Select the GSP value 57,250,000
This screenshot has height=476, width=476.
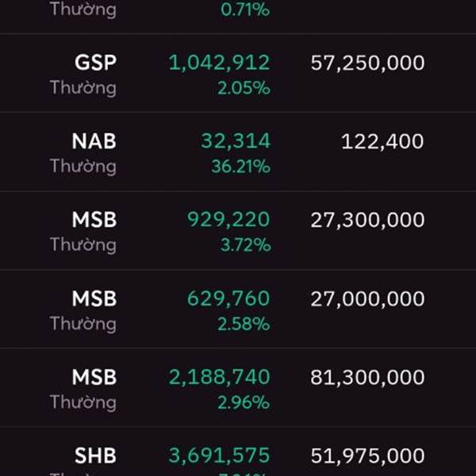click(367, 63)
